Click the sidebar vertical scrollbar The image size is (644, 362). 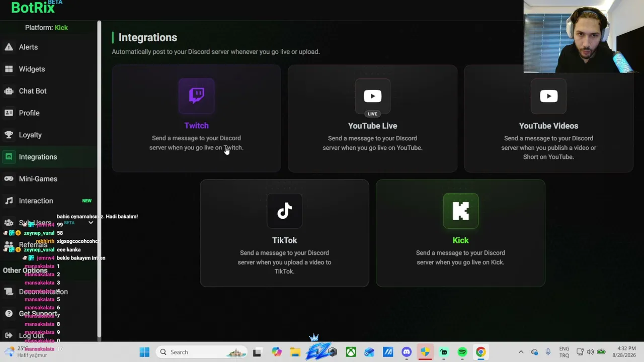click(x=99, y=179)
